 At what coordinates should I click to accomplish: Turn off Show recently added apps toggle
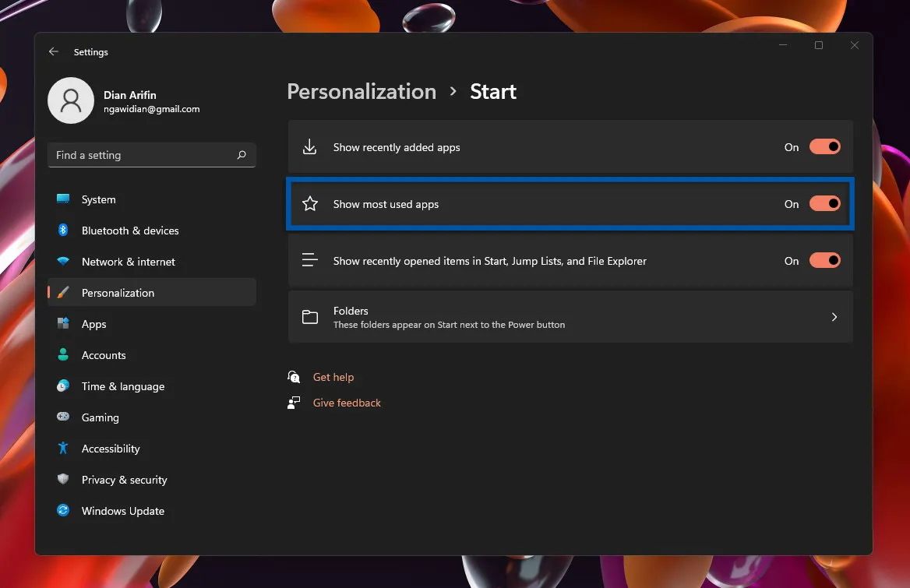(x=824, y=147)
